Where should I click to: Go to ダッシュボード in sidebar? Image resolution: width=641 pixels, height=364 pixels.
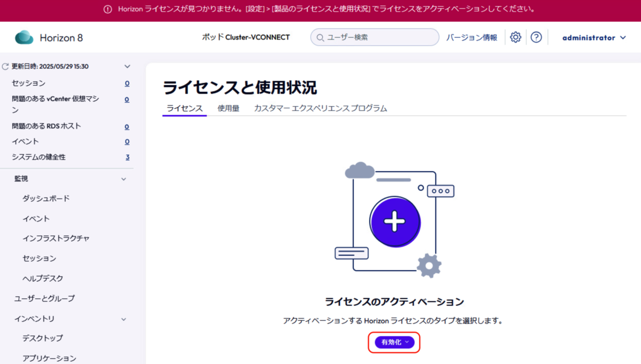pyautogui.click(x=46, y=199)
